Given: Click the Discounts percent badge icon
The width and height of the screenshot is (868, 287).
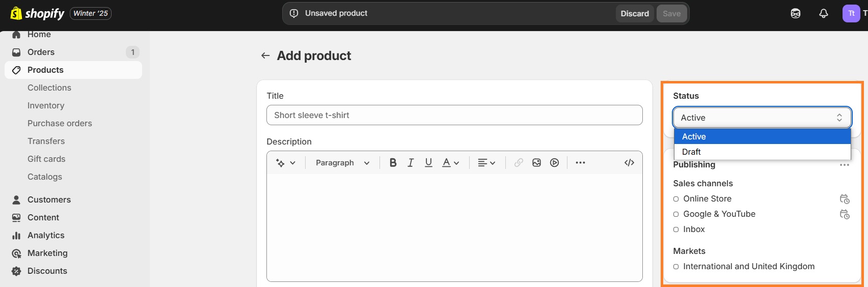Looking at the screenshot, I should 16,271.
